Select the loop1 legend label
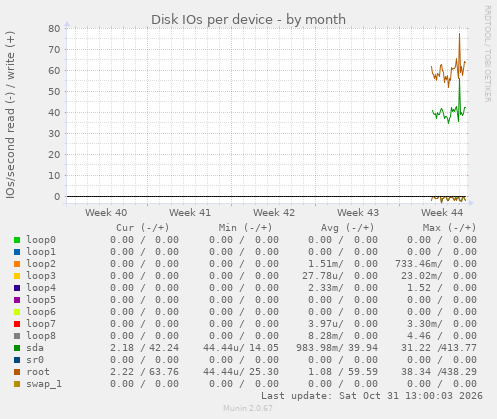 [x=41, y=252]
